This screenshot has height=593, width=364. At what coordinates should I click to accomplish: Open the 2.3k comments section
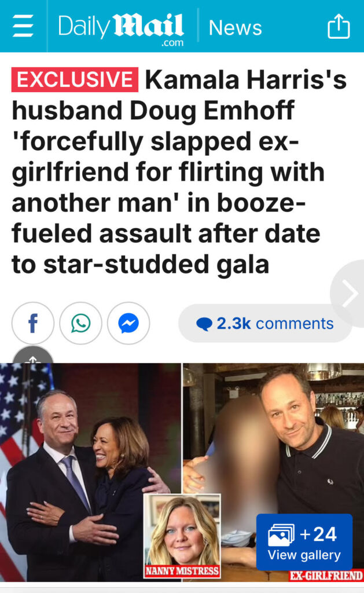tap(265, 323)
